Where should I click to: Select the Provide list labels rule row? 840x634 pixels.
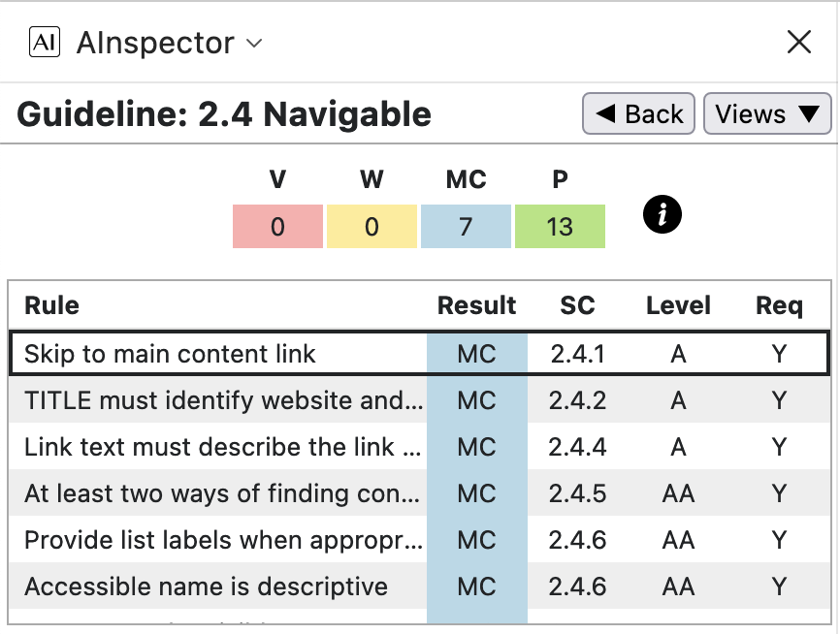[223, 540]
